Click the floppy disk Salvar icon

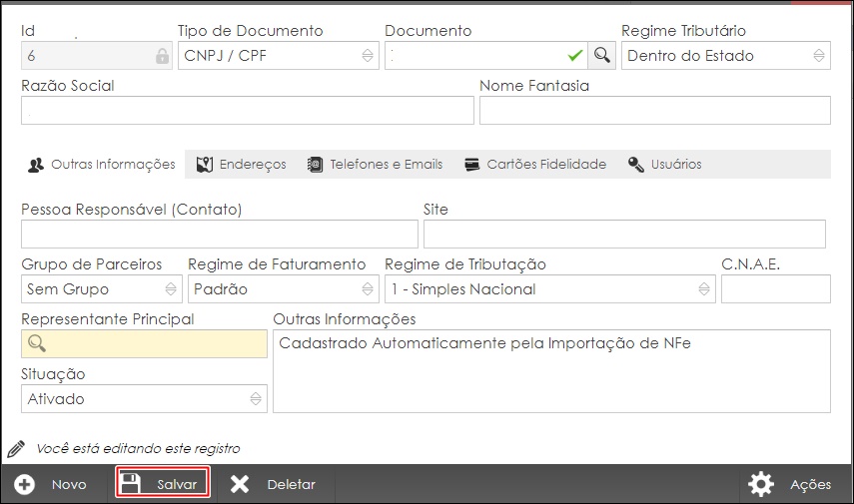[x=130, y=483]
